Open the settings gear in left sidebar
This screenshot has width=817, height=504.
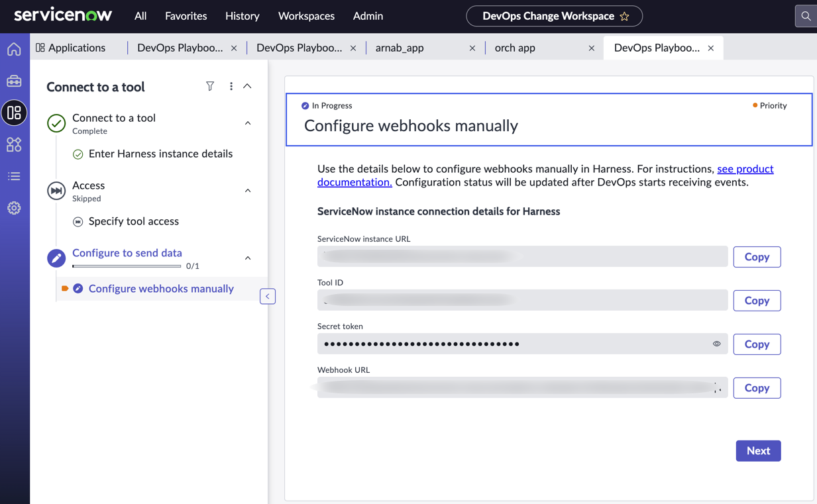14,208
